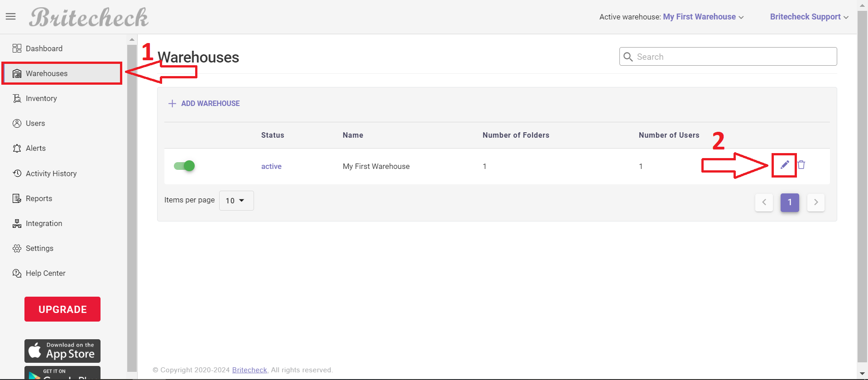This screenshot has height=380, width=868.
Task: Open the Download on the App Store badge
Action: [62, 351]
